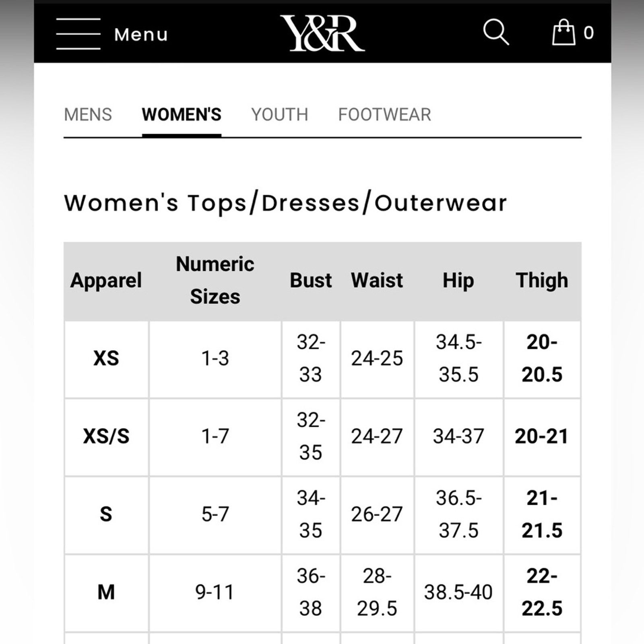The image size is (644, 644).
Task: Click the M row hip value 38.5-40
Action: tap(458, 592)
